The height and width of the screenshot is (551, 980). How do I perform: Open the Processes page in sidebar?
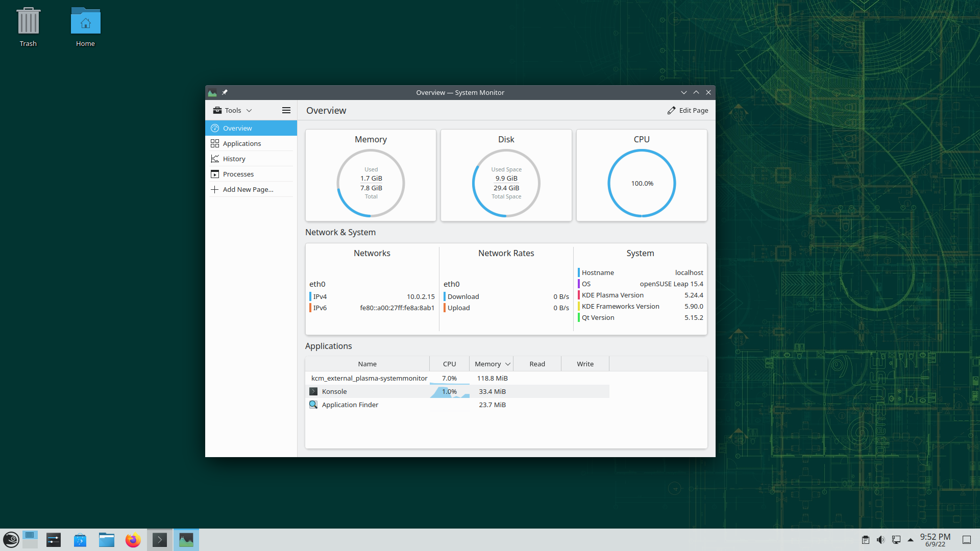point(238,174)
